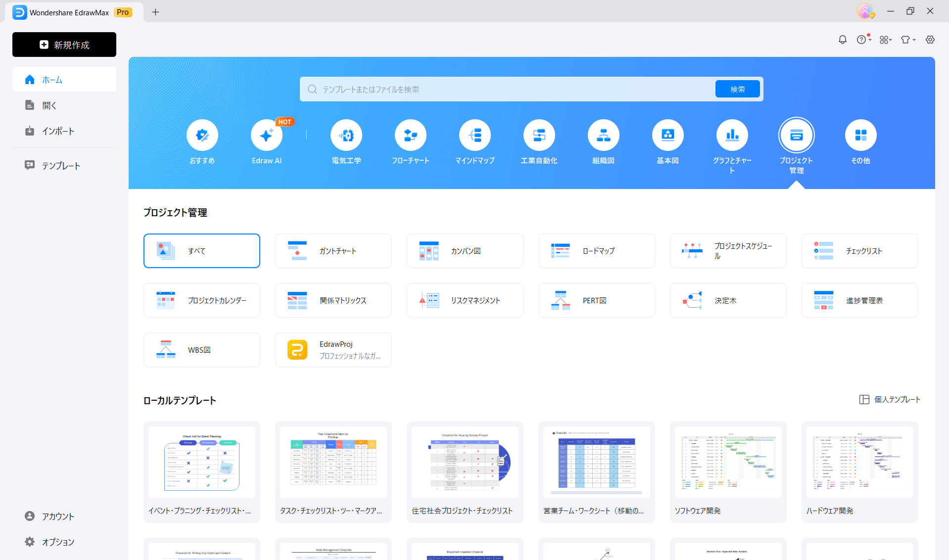The image size is (949, 560).
Task: Click the notification bell icon
Action: click(x=843, y=40)
